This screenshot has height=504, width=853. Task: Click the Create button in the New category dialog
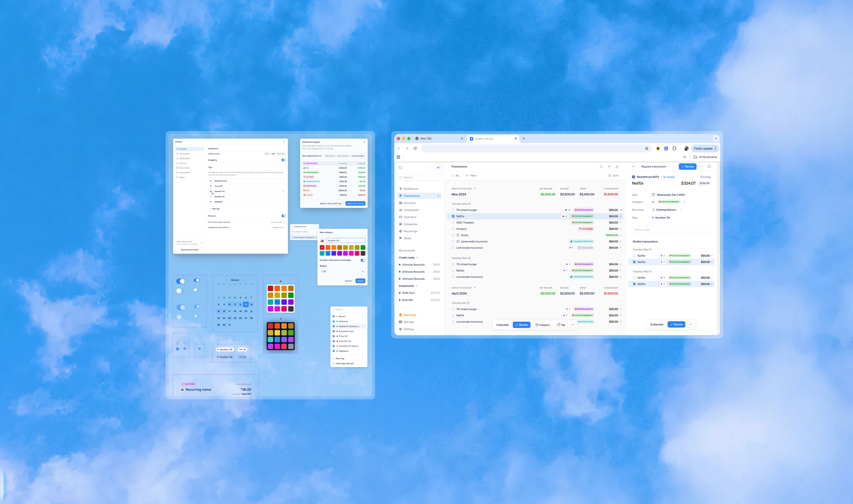tap(360, 281)
